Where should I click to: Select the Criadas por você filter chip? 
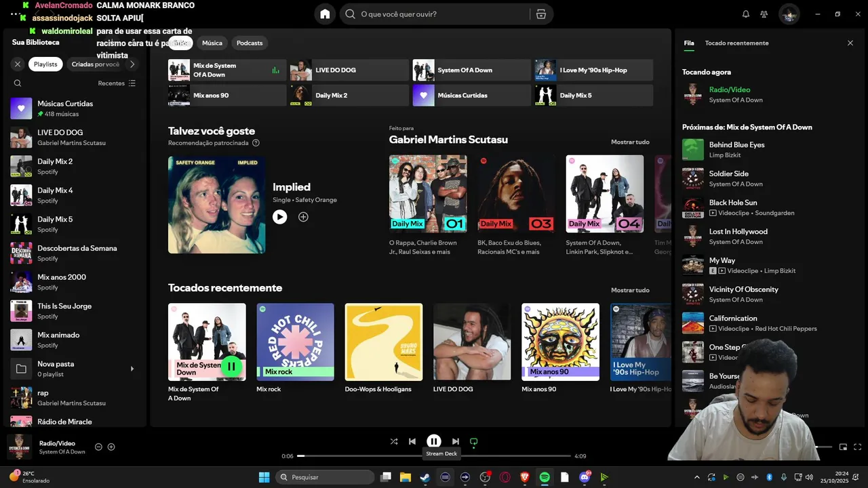click(95, 64)
